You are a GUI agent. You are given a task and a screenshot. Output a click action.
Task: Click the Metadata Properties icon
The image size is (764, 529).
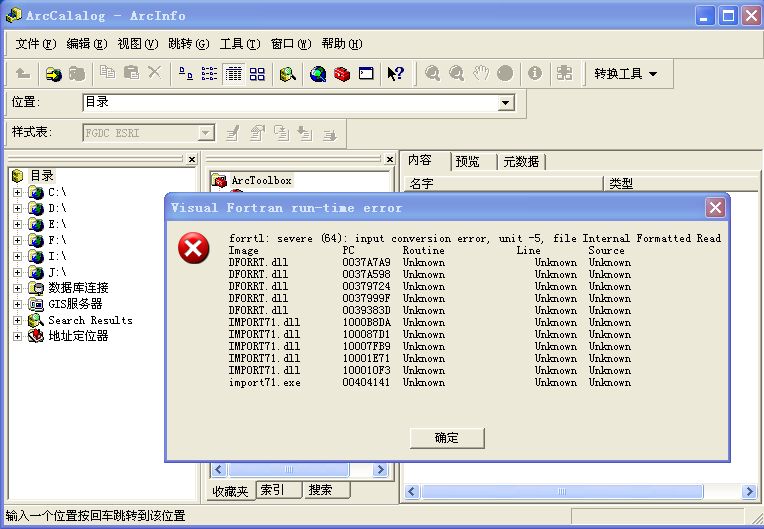coord(257,133)
